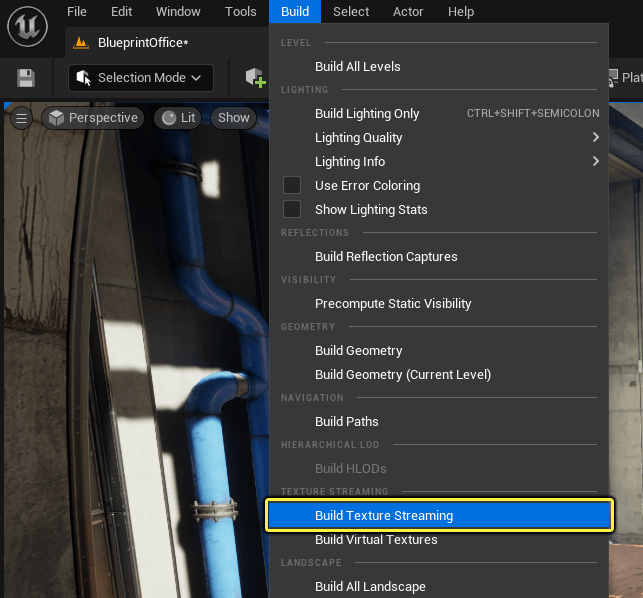Open the File menu

coord(77,11)
